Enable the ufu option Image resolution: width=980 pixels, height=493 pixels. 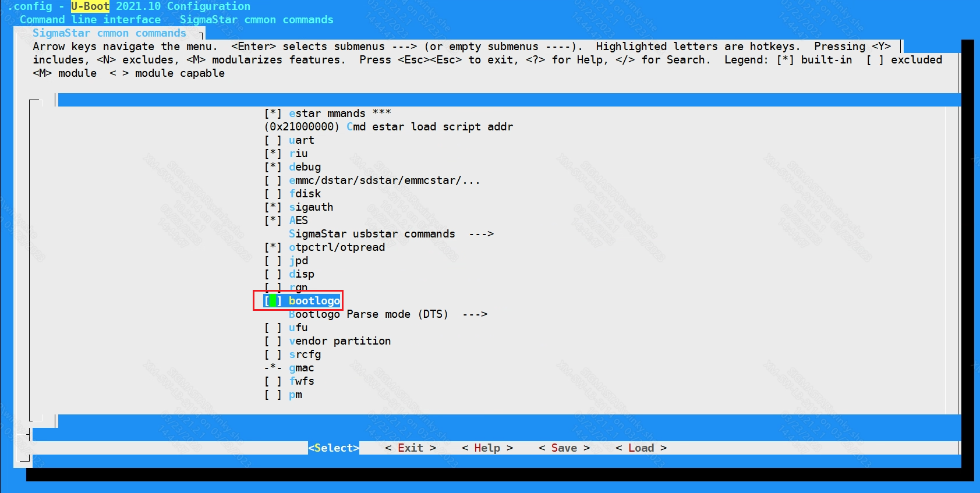point(273,328)
